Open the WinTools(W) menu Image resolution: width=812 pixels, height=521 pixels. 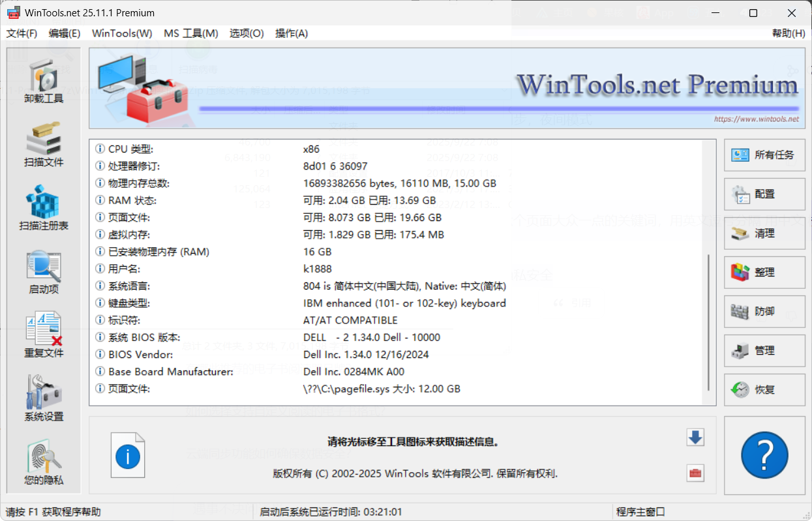point(122,33)
